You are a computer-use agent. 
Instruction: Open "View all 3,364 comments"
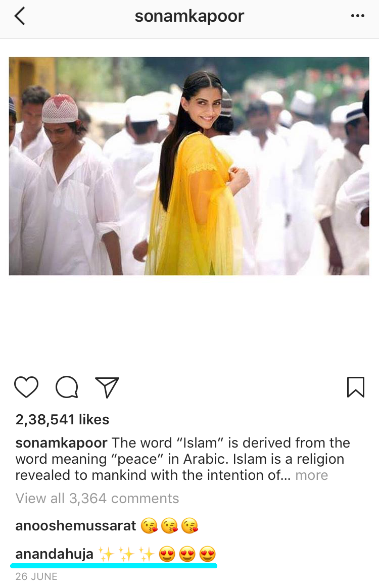[97, 499]
